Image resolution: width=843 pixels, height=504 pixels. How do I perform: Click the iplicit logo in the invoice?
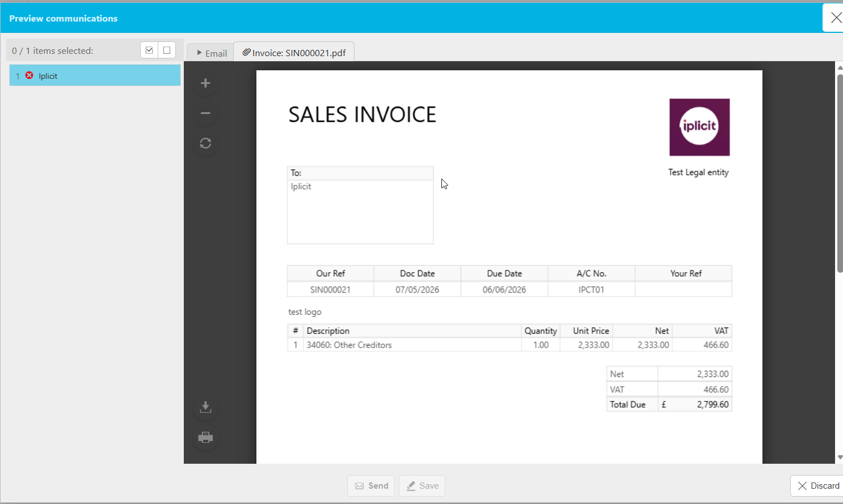(x=699, y=127)
